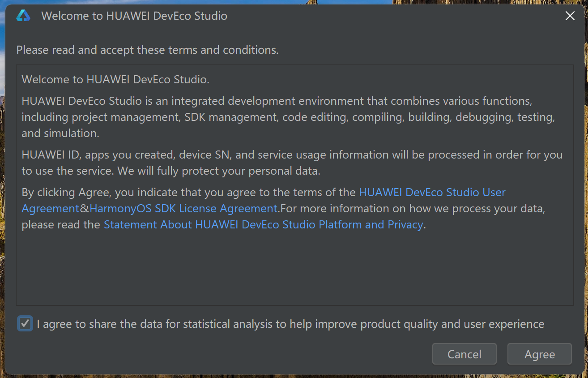Close the Welcome dialog window
Viewport: 588px width, 378px height.
570,16
